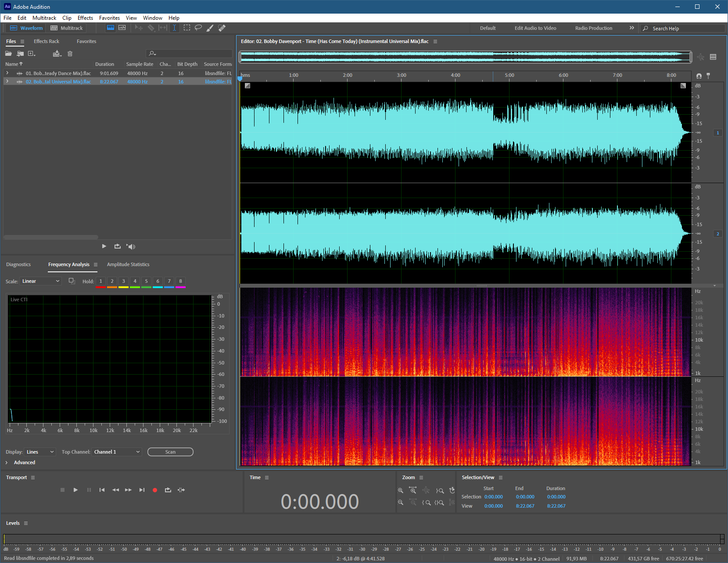
Task: Click the headphones channel icon near timeline
Action: point(699,76)
